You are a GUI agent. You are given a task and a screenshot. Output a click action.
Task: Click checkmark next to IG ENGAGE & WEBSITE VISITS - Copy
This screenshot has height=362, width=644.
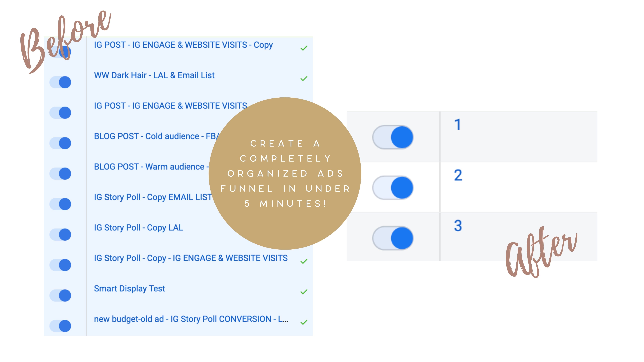(x=304, y=48)
